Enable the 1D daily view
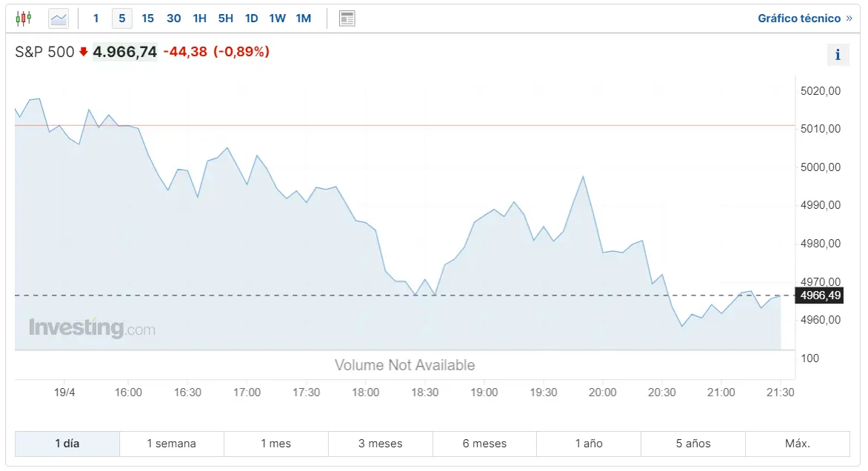Image resolution: width=868 pixels, height=471 pixels. coord(251,18)
